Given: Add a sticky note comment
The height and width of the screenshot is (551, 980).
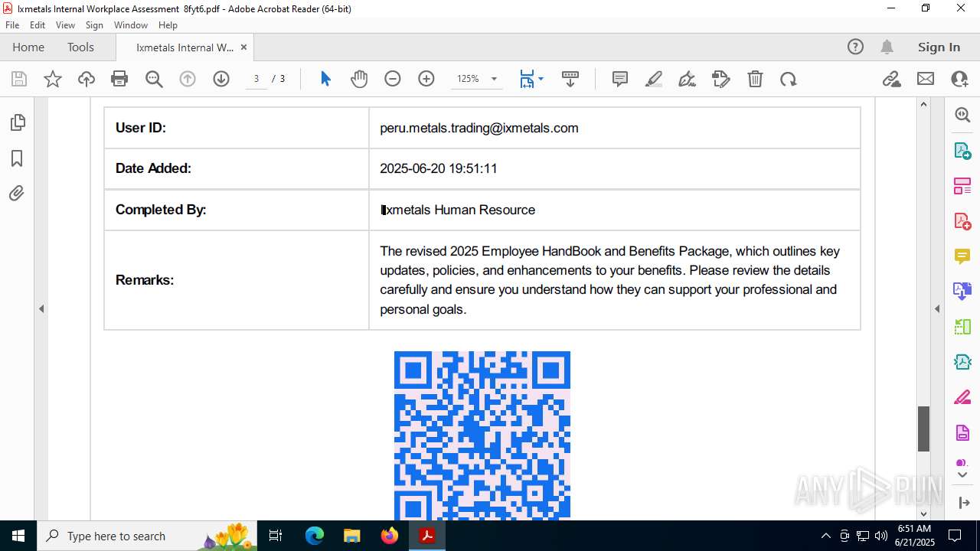Looking at the screenshot, I should pyautogui.click(x=620, y=79).
